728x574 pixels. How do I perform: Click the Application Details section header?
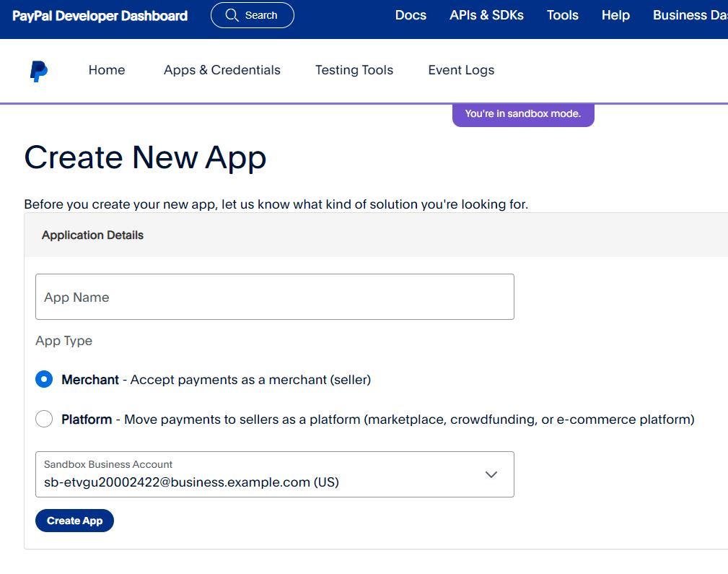click(x=92, y=235)
